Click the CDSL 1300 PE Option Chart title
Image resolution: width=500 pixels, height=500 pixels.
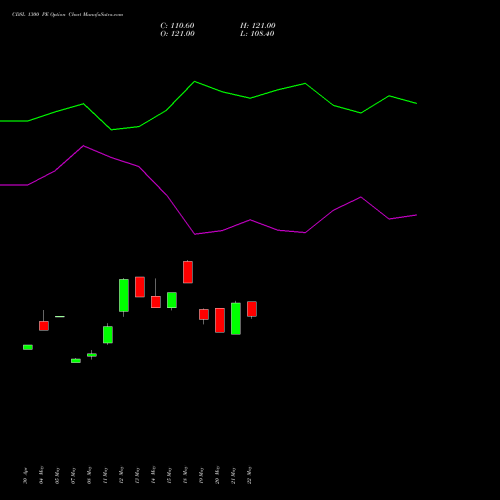67,15
